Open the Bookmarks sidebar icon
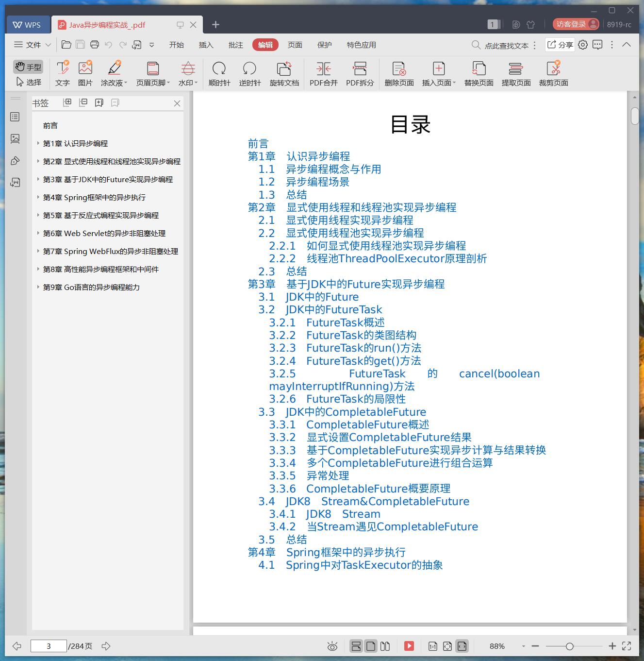 [x=15, y=117]
